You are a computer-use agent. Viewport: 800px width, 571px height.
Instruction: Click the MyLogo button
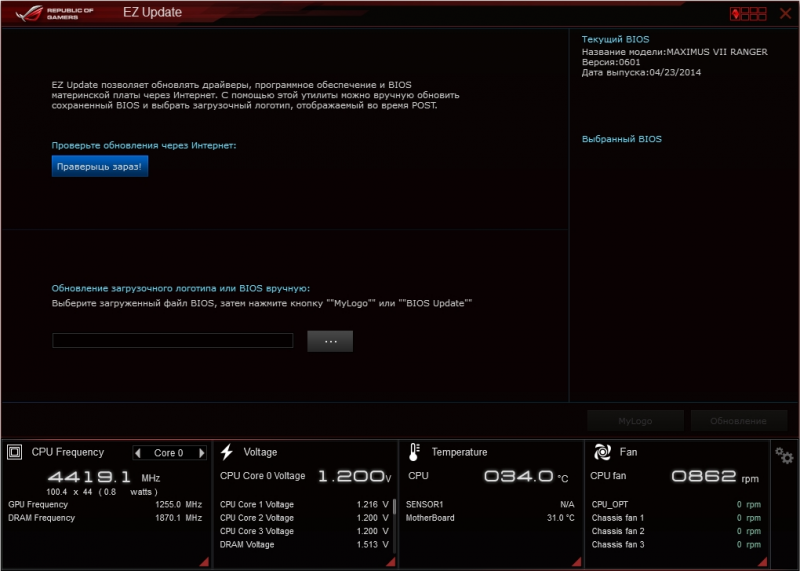click(635, 421)
